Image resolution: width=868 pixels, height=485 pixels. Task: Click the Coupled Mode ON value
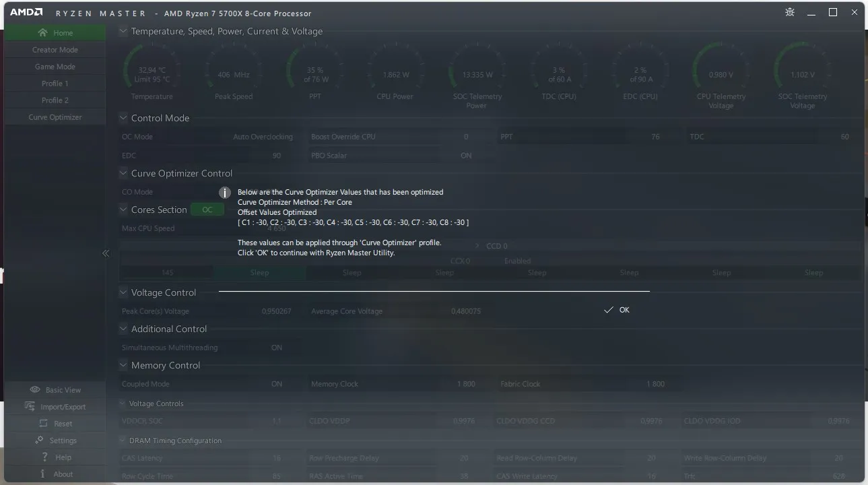click(x=277, y=385)
